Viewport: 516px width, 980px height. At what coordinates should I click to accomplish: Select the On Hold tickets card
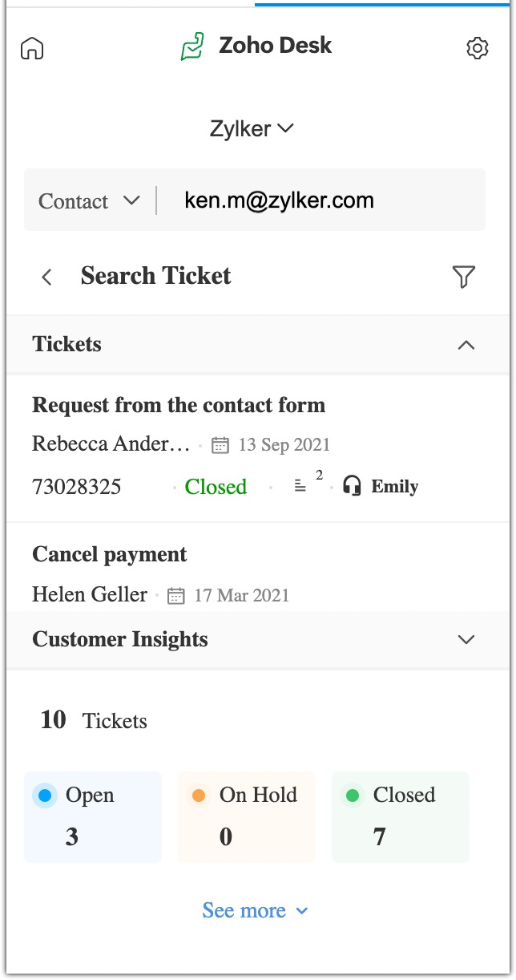(x=247, y=816)
